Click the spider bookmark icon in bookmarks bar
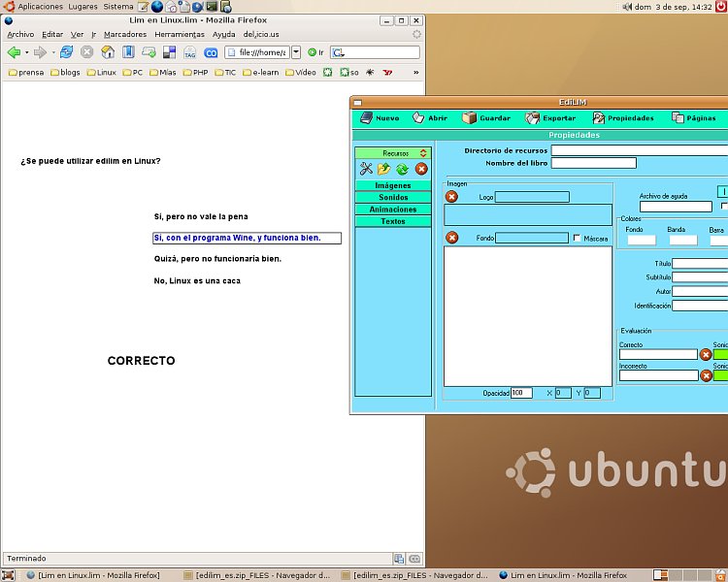Viewport: 728px width, 582px height. click(370, 73)
